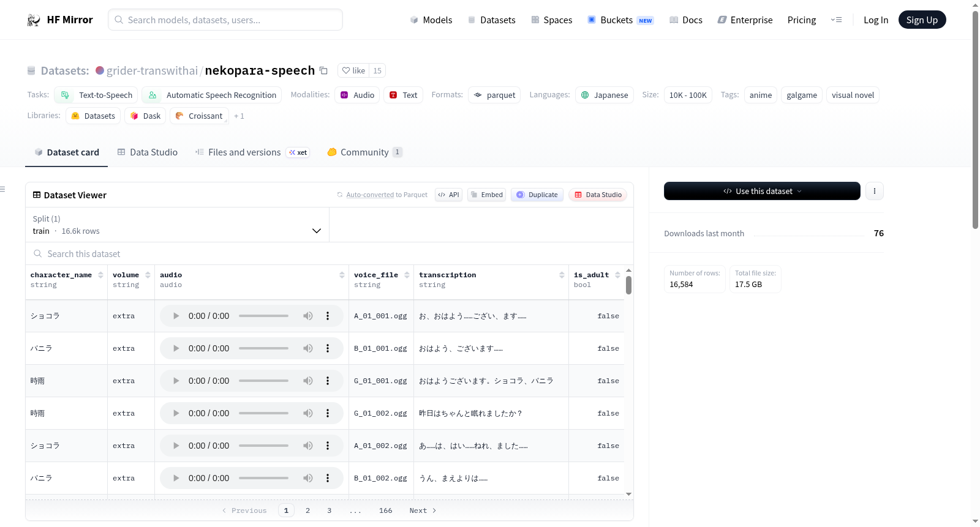Open Files and versions tab
The image size is (980, 527).
(x=252, y=152)
